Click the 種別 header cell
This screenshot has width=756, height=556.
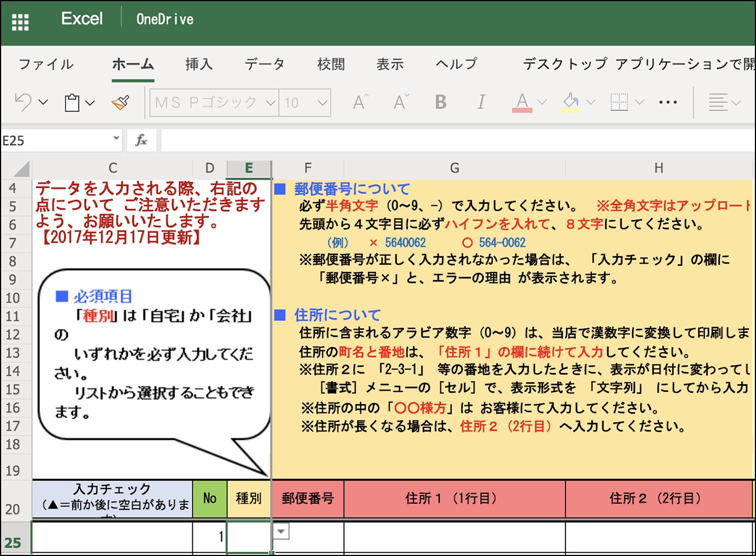point(249,499)
